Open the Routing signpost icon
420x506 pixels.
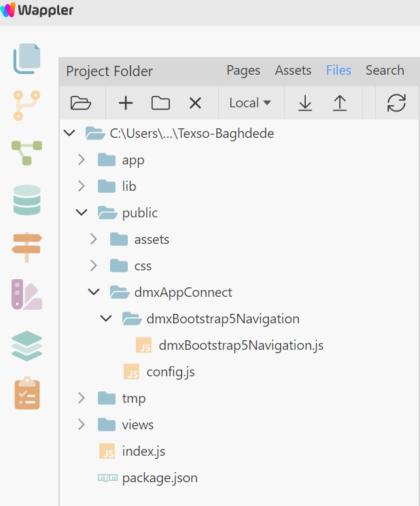(27, 247)
